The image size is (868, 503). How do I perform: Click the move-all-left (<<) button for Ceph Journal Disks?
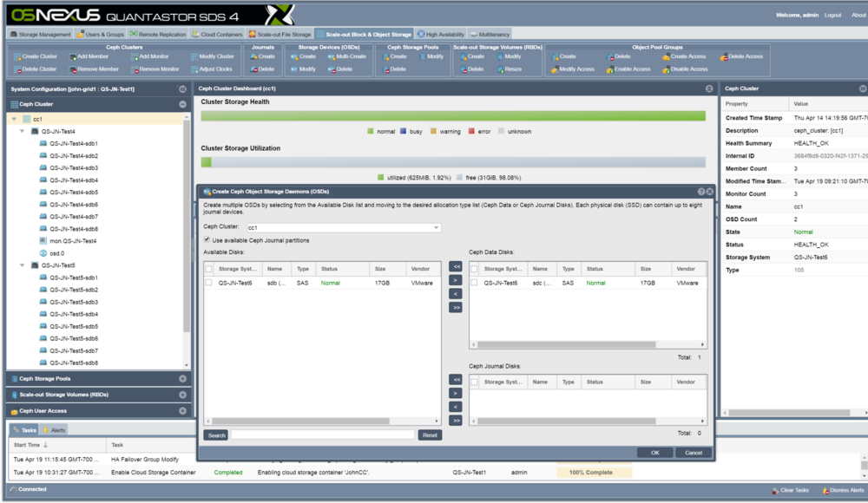(455, 380)
